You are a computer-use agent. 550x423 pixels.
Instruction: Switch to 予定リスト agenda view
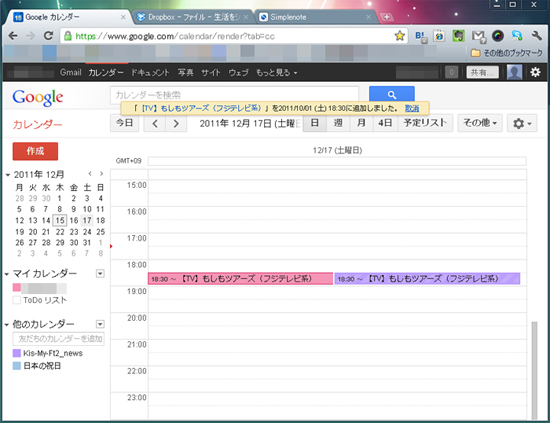point(425,123)
